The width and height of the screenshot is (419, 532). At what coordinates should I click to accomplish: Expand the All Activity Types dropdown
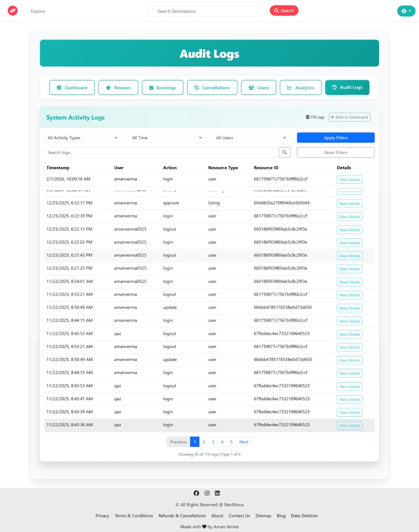pos(83,138)
